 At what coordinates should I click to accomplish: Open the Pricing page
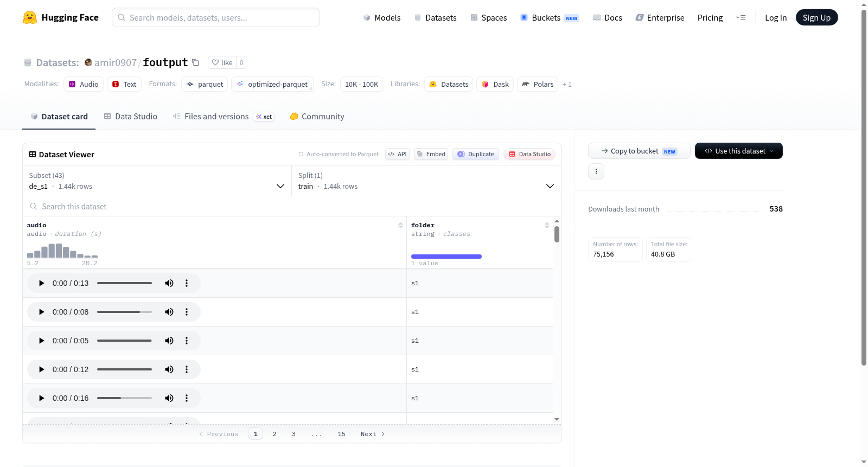(x=710, y=17)
